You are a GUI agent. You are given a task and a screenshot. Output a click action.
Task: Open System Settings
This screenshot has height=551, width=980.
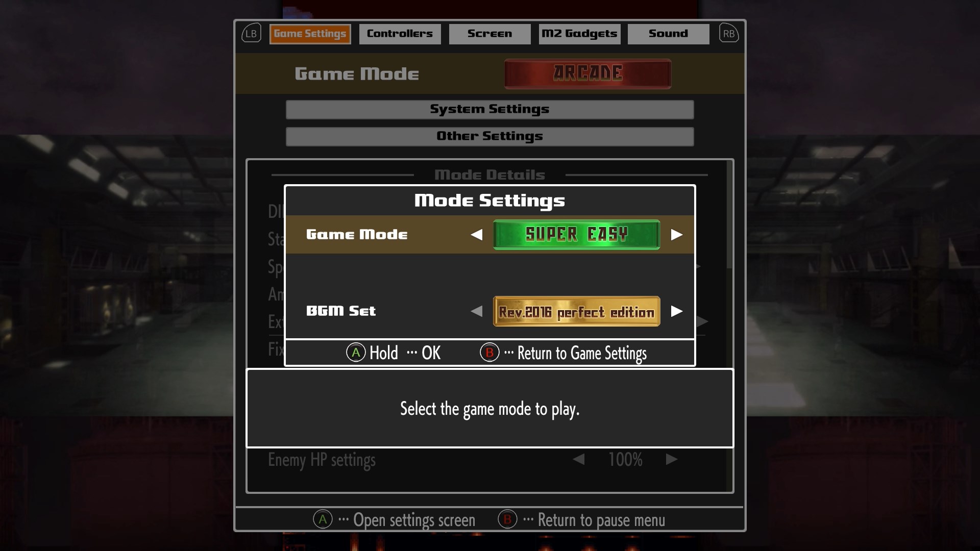tap(489, 109)
